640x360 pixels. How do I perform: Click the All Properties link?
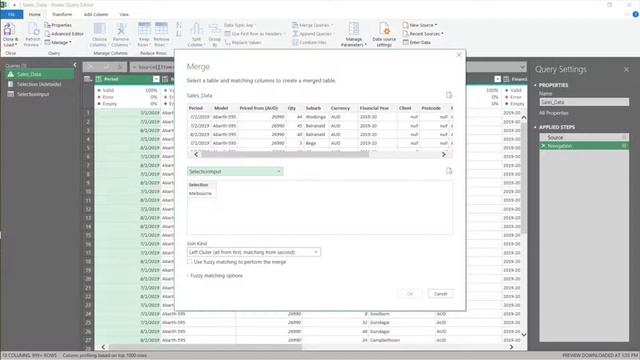tap(553, 113)
